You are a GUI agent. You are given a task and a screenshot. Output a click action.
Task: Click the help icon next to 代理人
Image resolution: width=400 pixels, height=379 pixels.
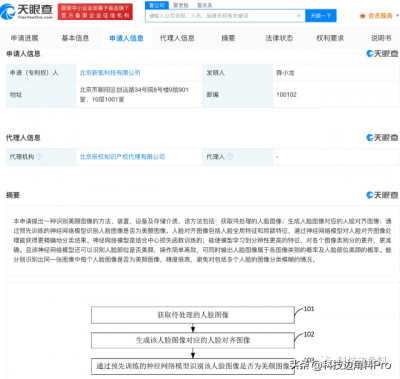pyautogui.click(x=230, y=157)
